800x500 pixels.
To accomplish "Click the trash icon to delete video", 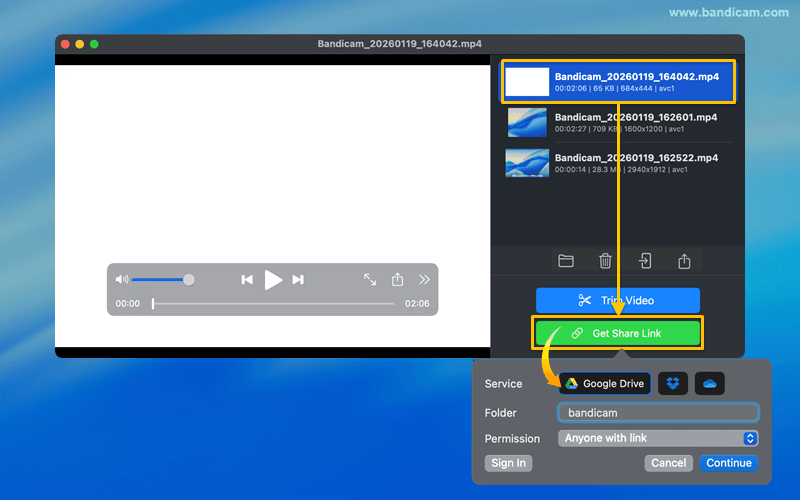I will click(605, 261).
